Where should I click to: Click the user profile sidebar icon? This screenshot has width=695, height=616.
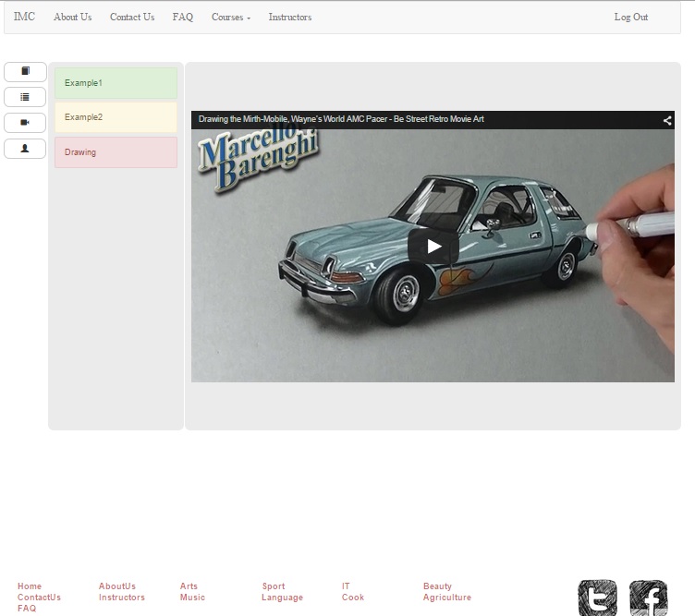tap(25, 148)
